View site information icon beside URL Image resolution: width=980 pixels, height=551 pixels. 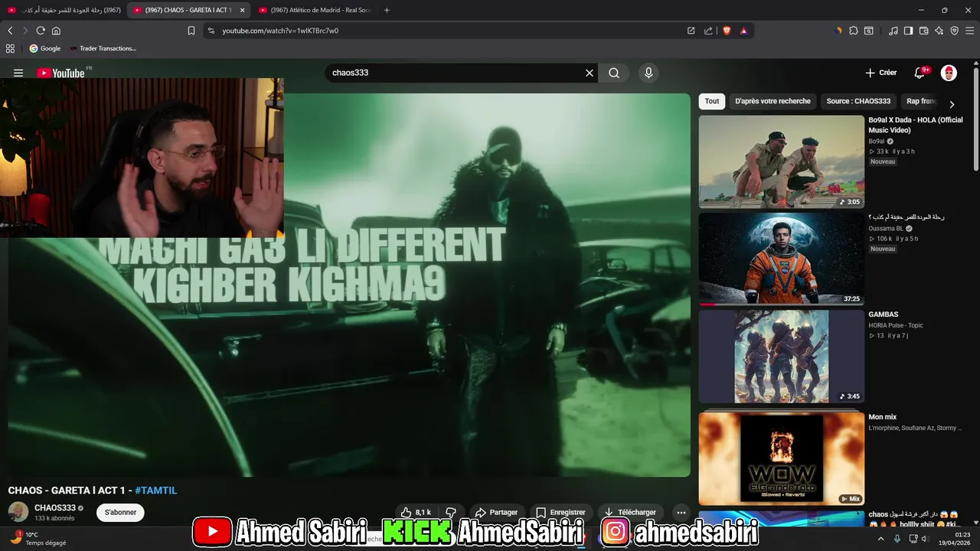(x=211, y=31)
